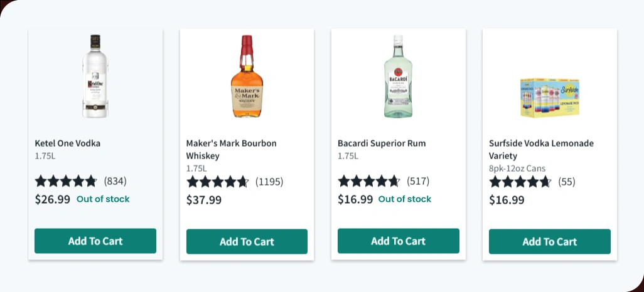Open Surfside Vodka Lemonade Variety product title
The image size is (644, 292).
point(541,149)
